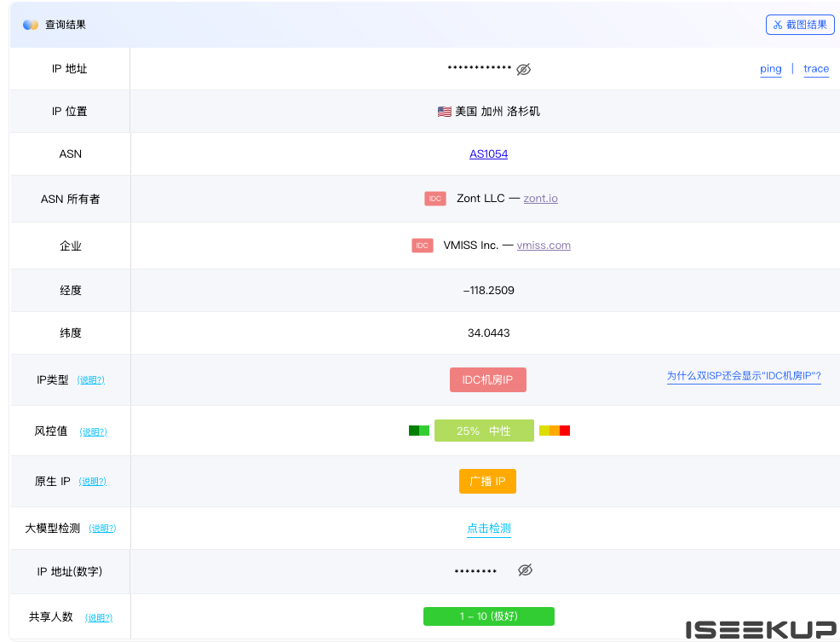Viewport: 840px width, 642px height.
Task: Click the 25% 中性 risk score bar
Action: click(484, 431)
